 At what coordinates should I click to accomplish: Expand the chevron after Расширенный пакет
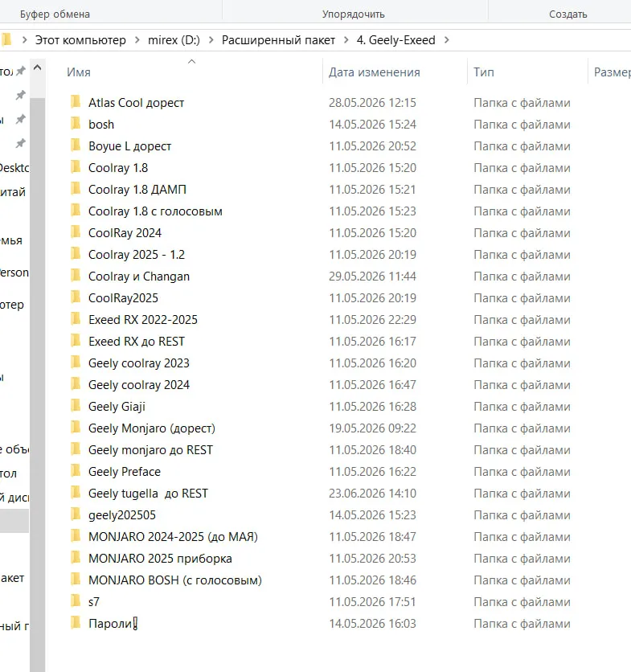click(x=346, y=40)
